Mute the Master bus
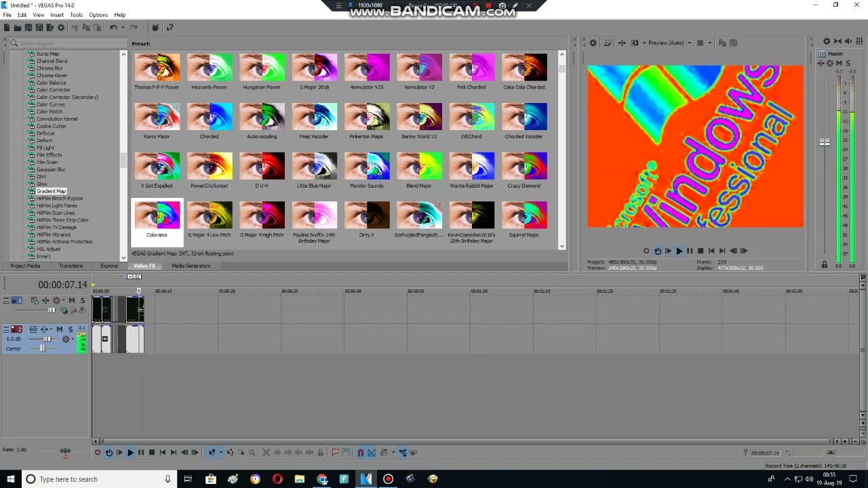868x488 pixels. (x=839, y=63)
